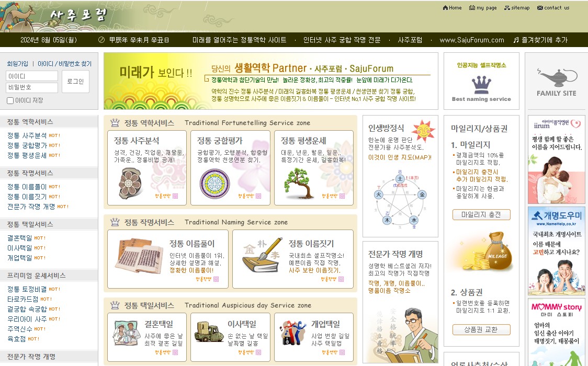Open 육효점 in sidebar
The image size is (588, 366).
coord(17,339)
